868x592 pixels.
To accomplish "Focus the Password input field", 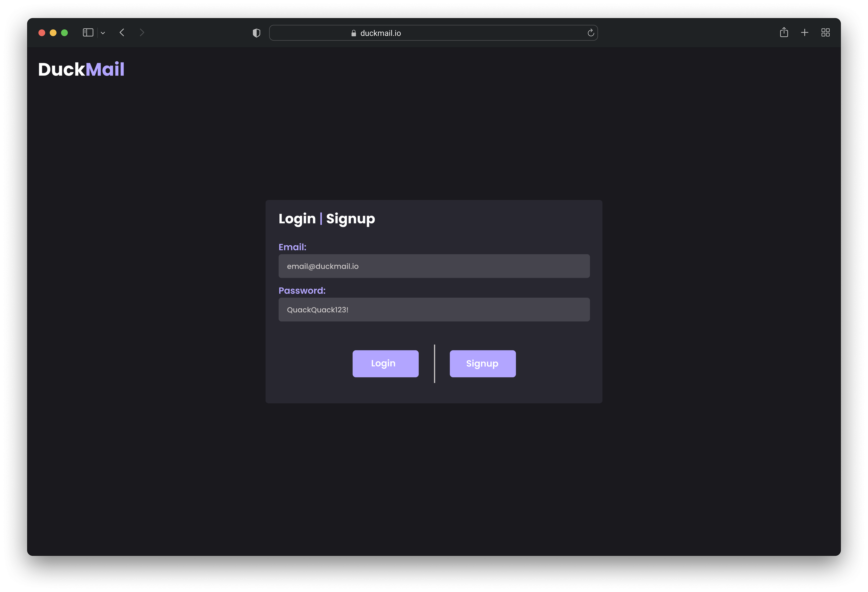I will tap(434, 309).
